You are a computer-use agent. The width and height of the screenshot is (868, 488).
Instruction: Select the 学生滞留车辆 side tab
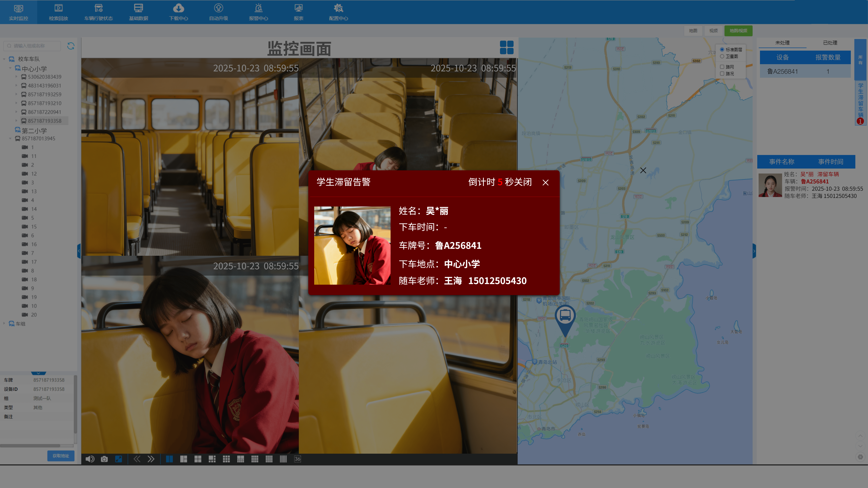coord(860,103)
